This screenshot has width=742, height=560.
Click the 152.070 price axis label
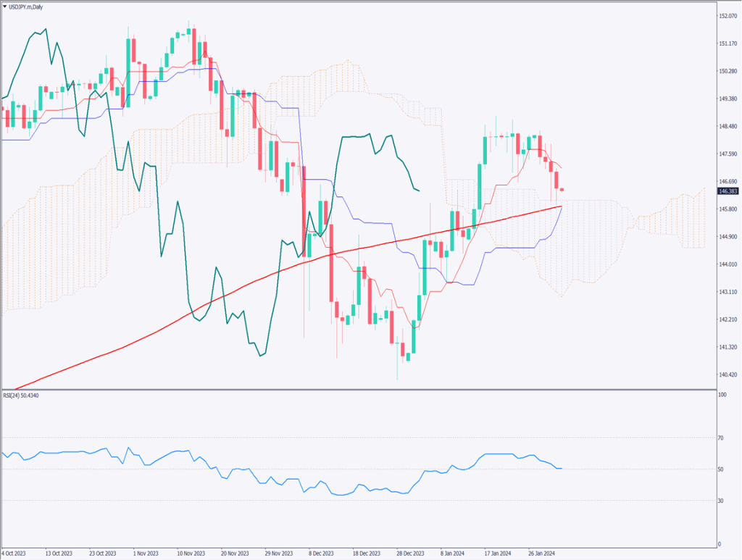click(727, 16)
